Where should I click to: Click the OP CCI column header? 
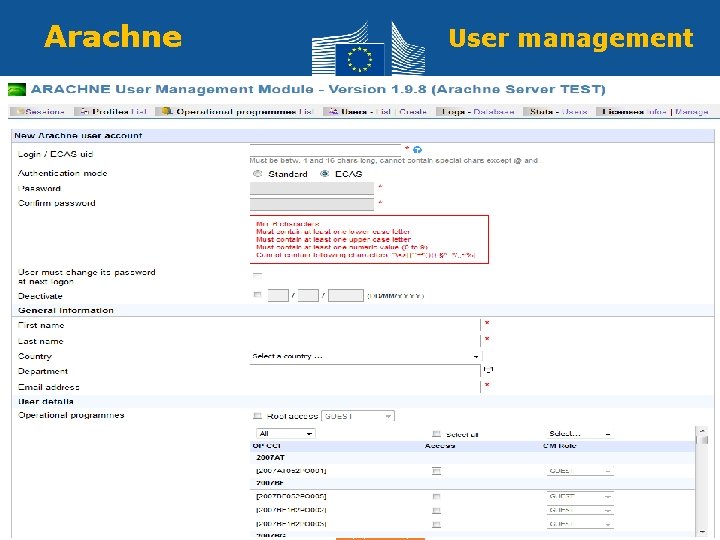click(267, 445)
